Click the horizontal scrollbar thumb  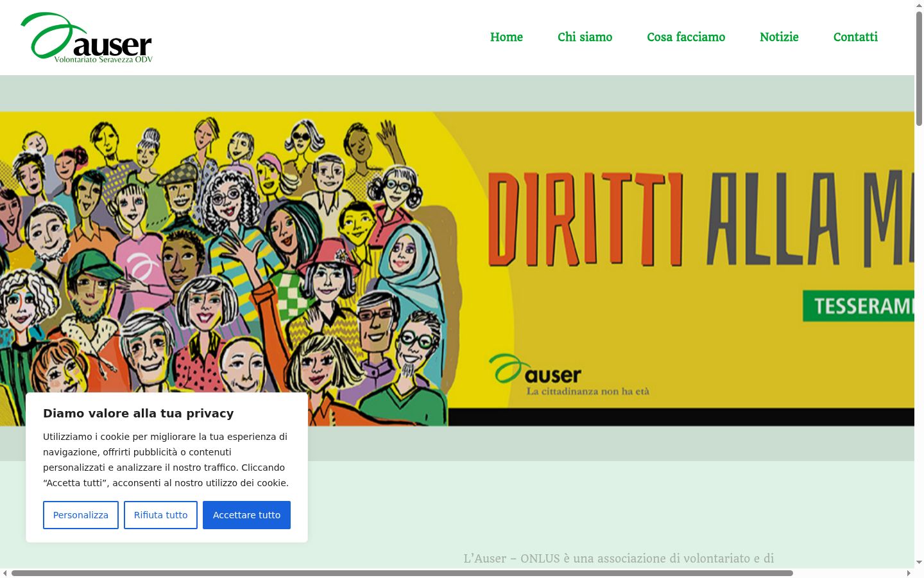point(402,573)
